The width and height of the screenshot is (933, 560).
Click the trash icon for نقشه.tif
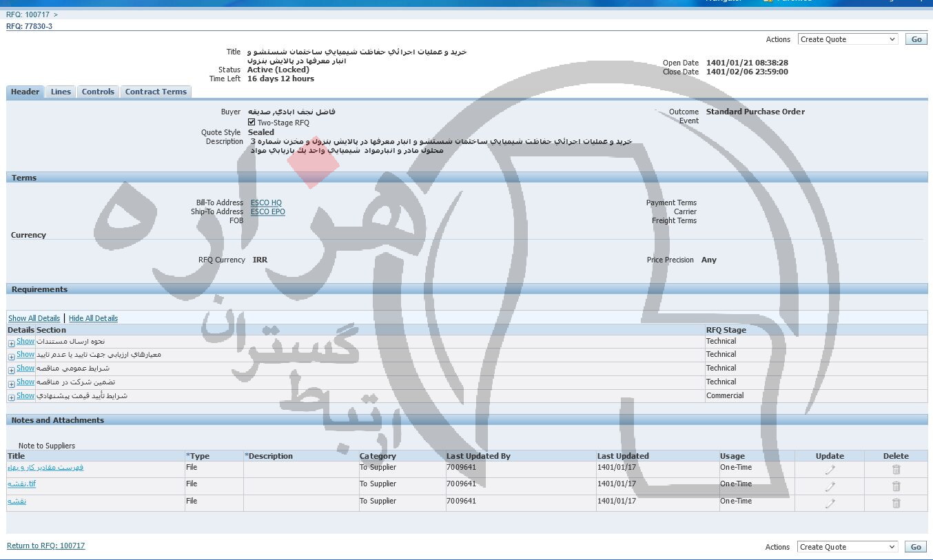point(896,486)
